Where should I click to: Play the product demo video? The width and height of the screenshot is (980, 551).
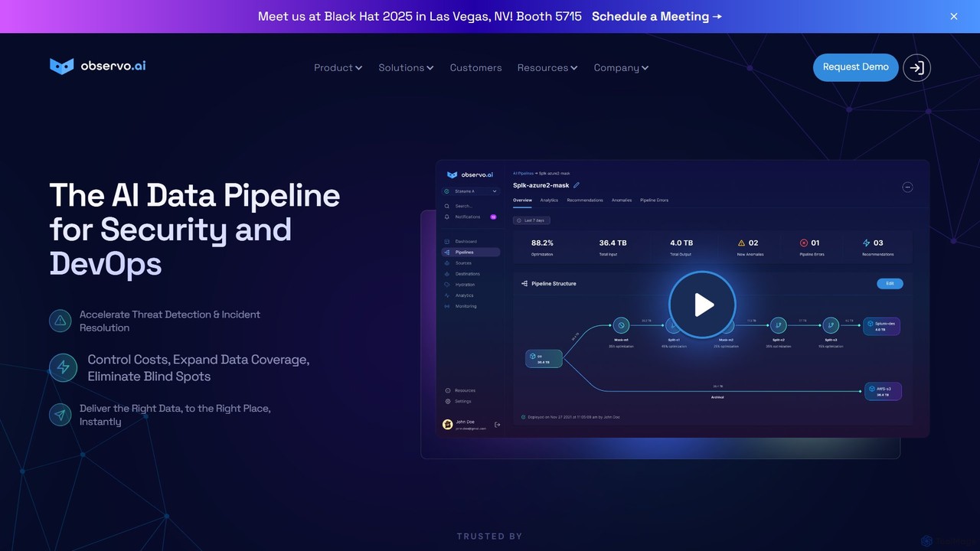[702, 305]
